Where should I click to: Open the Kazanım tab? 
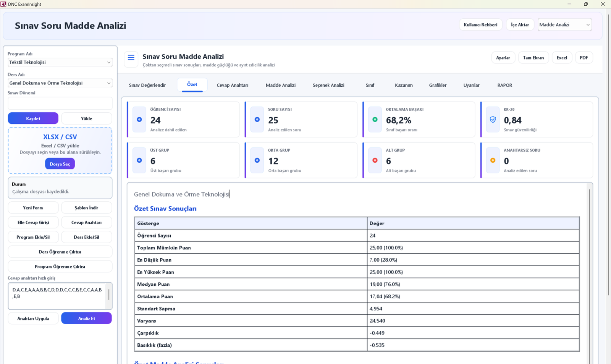point(404,85)
